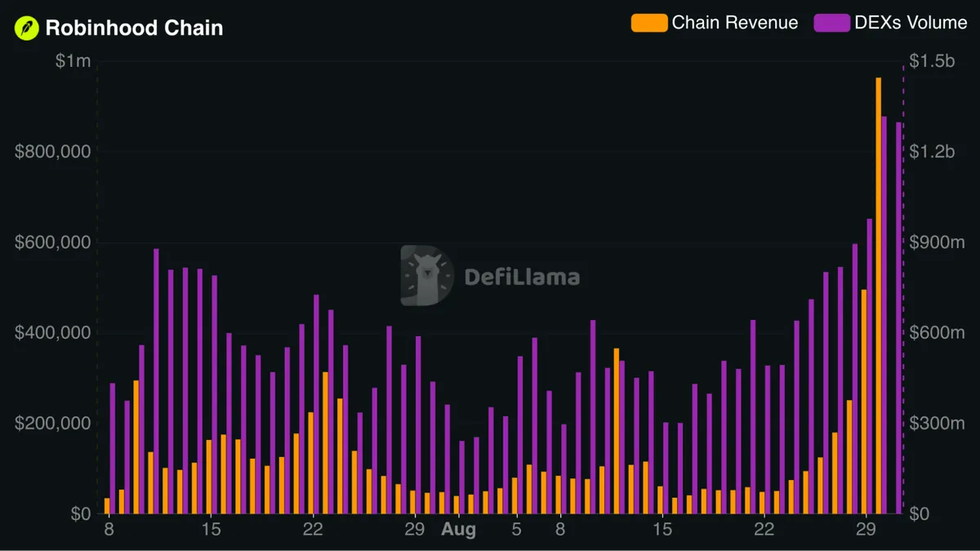Click the $600,000 left axis label
Image resolution: width=980 pixels, height=551 pixels.
pos(53,242)
